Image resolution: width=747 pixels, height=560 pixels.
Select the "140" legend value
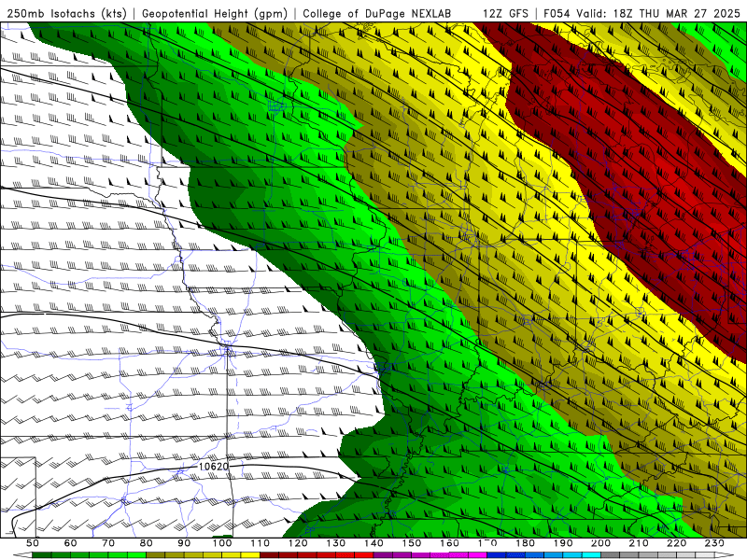(373, 543)
